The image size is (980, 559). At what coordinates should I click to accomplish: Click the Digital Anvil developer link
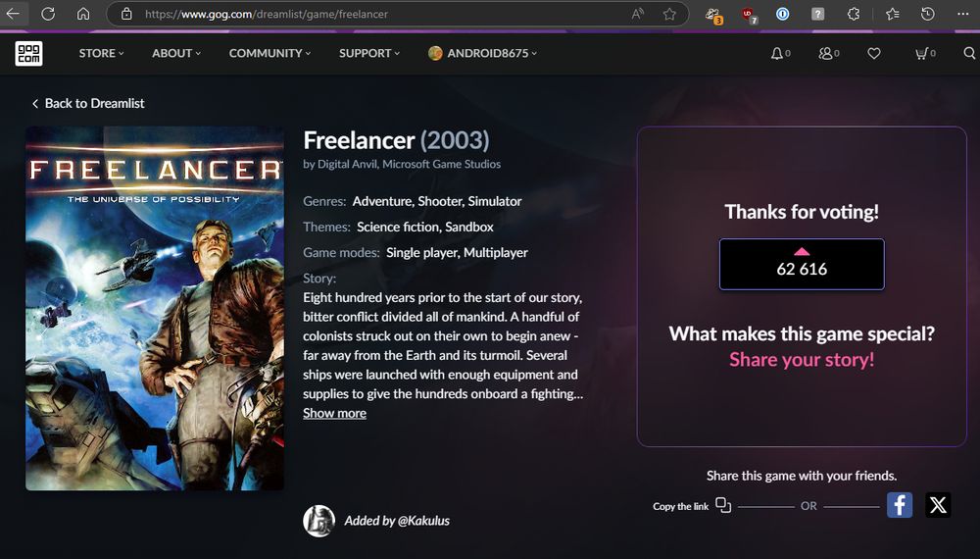[347, 165]
